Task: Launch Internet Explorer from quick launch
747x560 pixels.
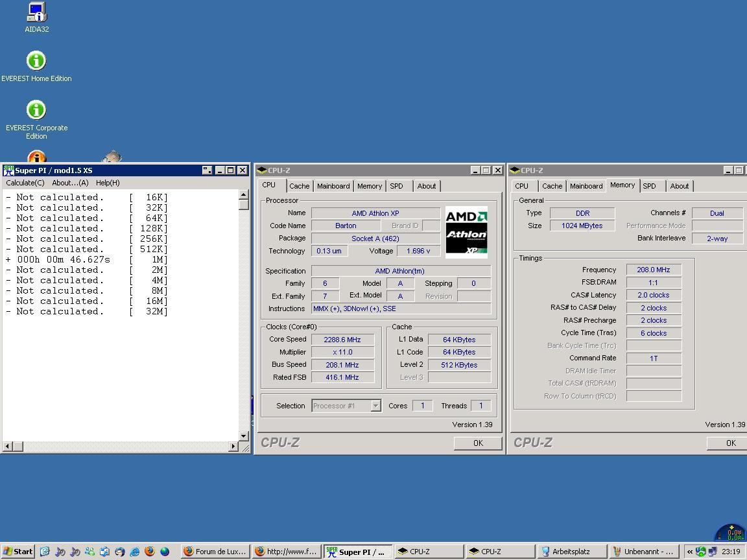Action: point(135,552)
